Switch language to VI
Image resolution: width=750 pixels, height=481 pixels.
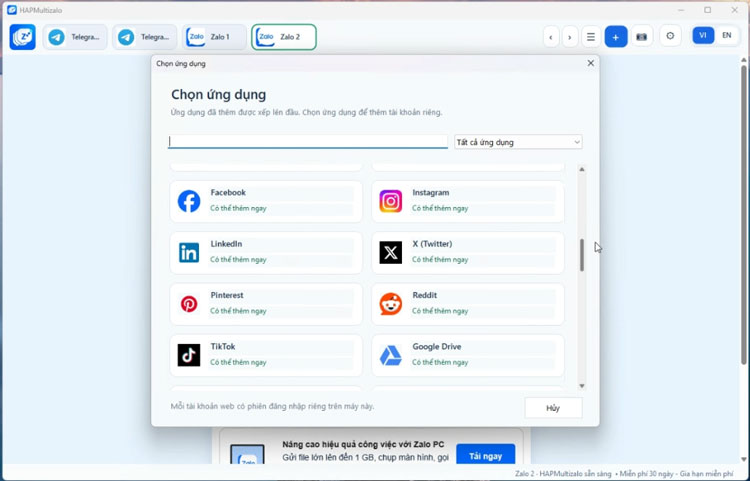coord(703,35)
